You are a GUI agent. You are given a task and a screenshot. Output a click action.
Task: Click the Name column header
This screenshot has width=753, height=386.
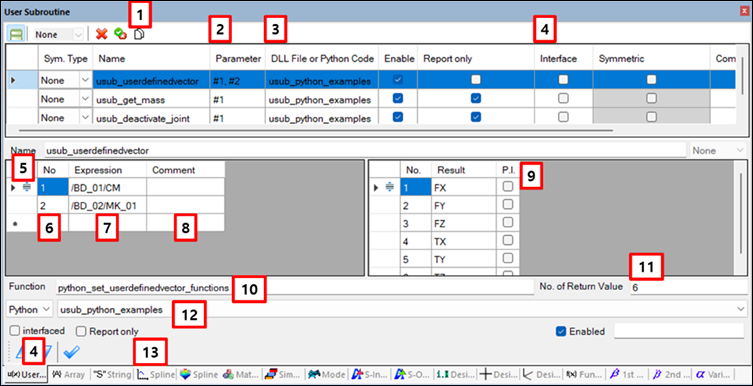[151, 59]
